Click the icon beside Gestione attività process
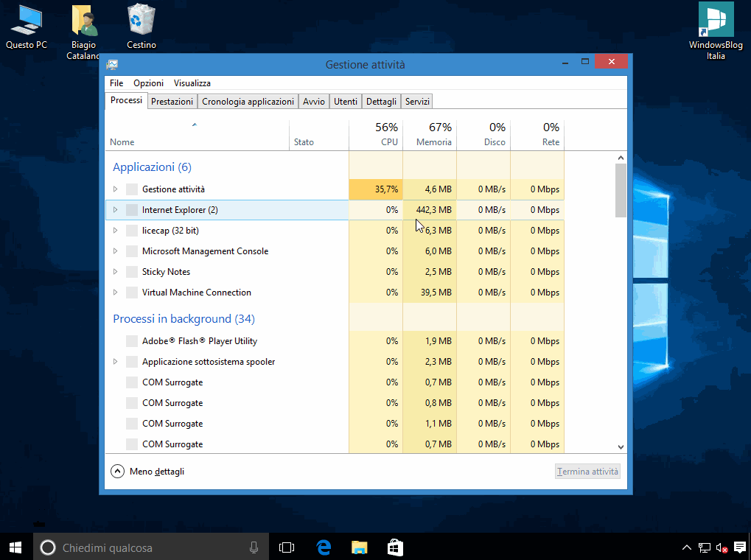Viewport: 751px width, 560px height. click(132, 189)
